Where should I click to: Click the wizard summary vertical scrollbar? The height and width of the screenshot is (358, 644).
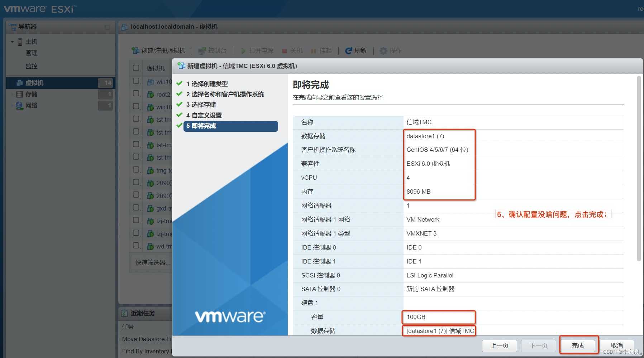(638, 168)
